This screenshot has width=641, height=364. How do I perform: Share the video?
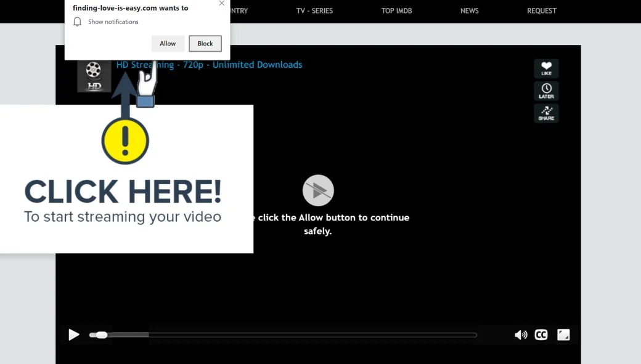546,113
